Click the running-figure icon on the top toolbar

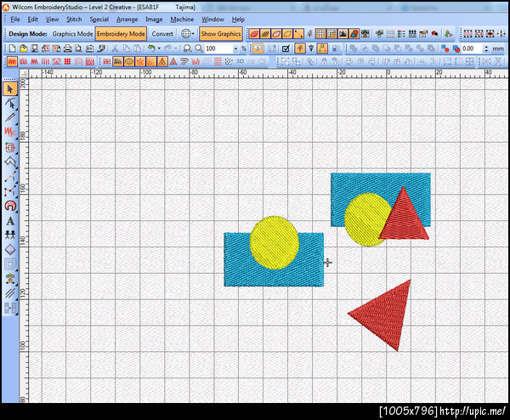pyautogui.click(x=448, y=33)
